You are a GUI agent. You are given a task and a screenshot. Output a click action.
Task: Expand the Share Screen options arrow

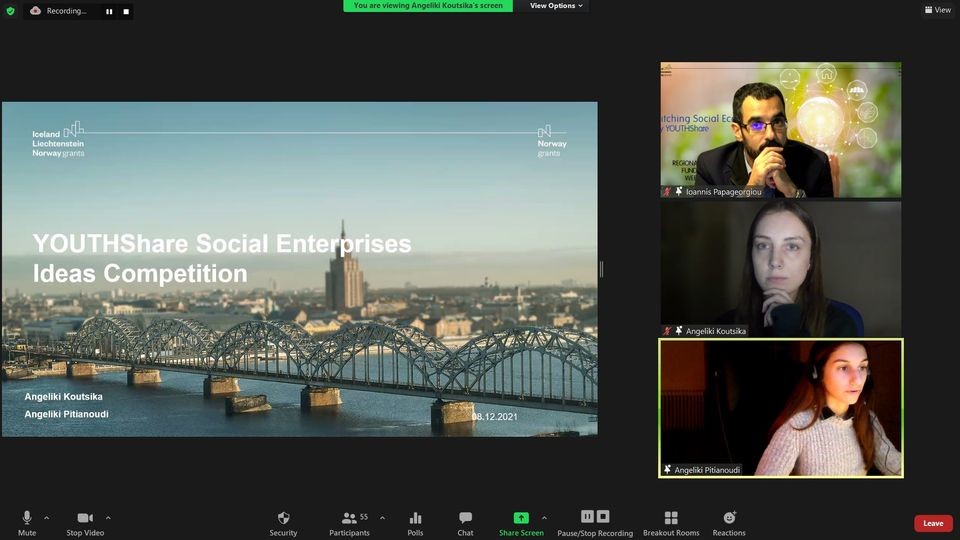pos(544,518)
